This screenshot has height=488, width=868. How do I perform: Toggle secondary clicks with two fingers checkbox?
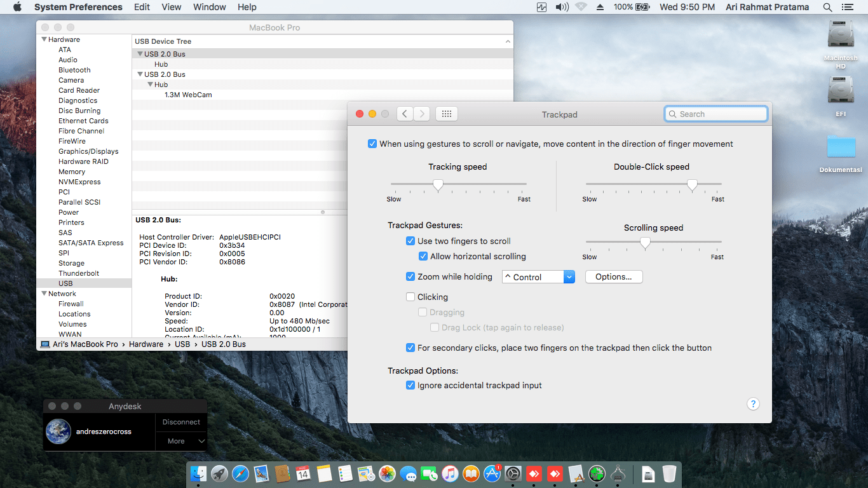coord(410,348)
